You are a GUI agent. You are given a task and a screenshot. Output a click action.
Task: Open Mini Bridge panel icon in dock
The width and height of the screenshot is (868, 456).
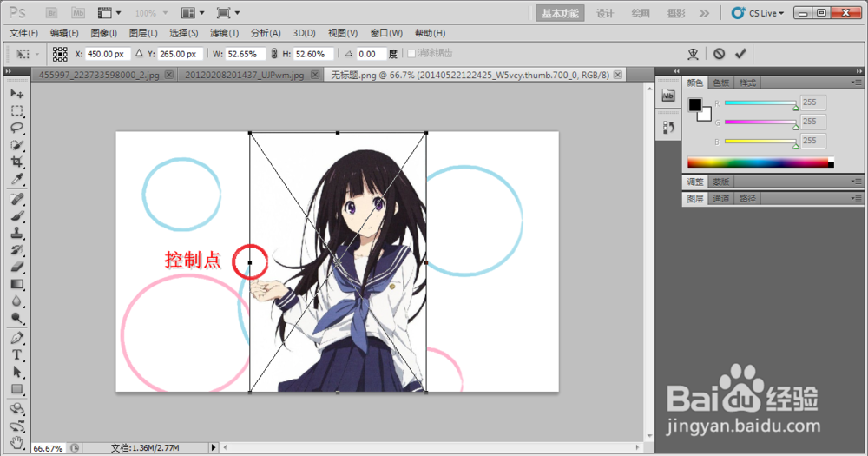click(668, 96)
